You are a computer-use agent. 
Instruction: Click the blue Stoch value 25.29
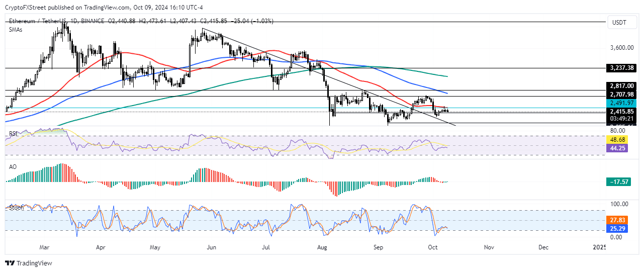pos(618,229)
